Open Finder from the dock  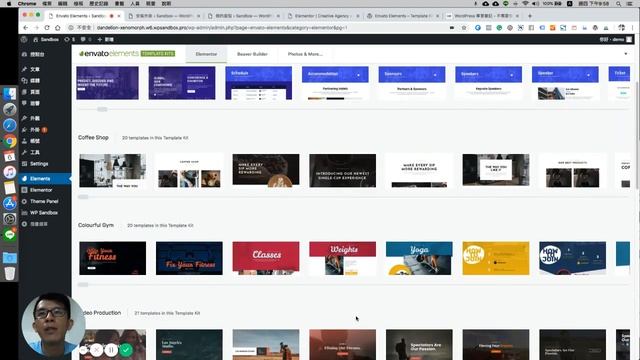click(x=9, y=93)
